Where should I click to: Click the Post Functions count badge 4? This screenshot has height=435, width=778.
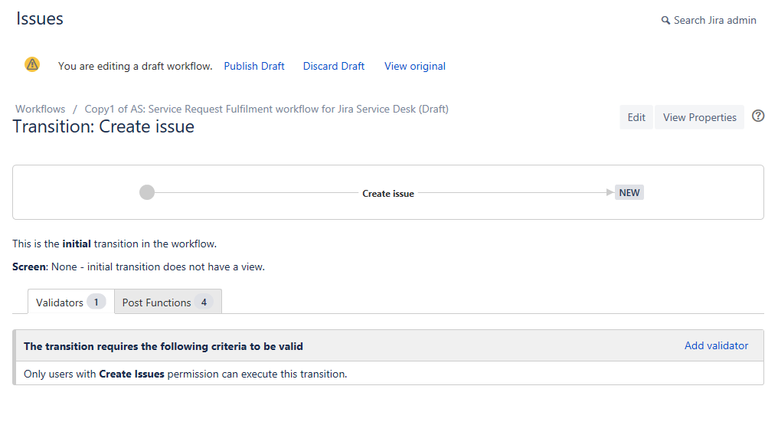(x=204, y=302)
